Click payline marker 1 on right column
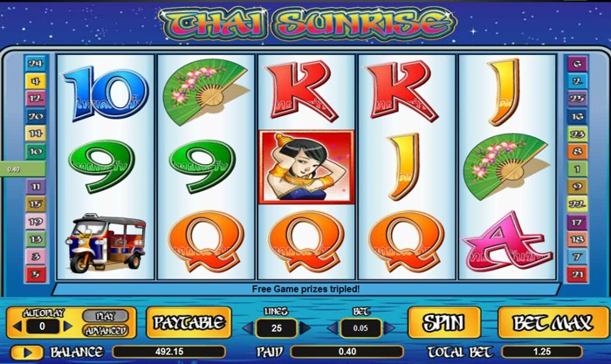611x364 pixels. (577, 169)
